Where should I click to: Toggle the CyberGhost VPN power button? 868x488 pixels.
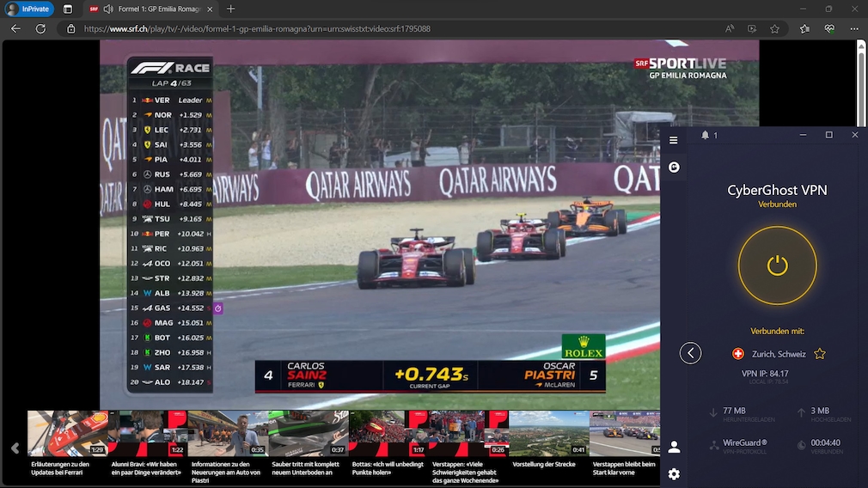click(x=777, y=265)
